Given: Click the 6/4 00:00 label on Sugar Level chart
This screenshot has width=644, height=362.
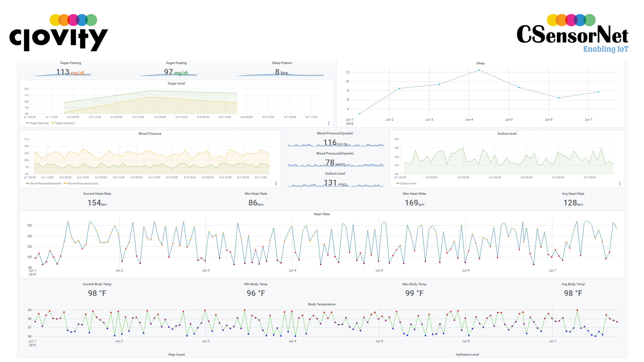Looking at the screenshot, I should pyautogui.click(x=160, y=117).
